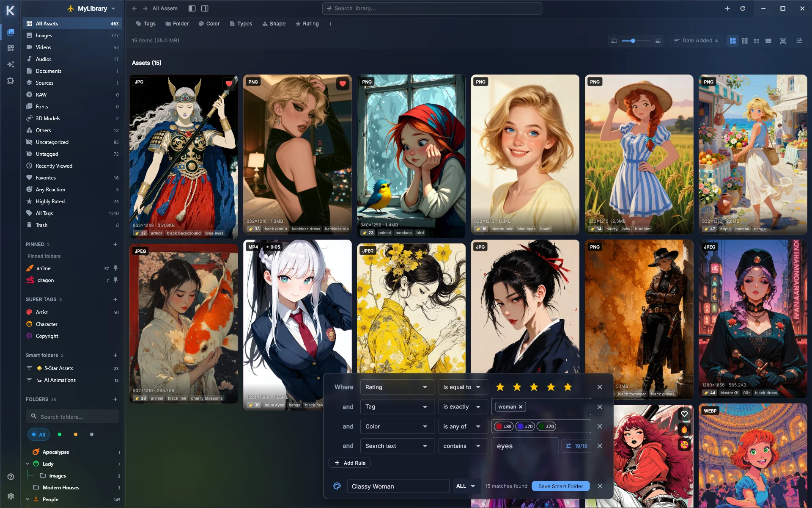Image resolution: width=812 pixels, height=508 pixels.
Task: Open the extensions puzzle icon in left rail
Action: click(11, 80)
